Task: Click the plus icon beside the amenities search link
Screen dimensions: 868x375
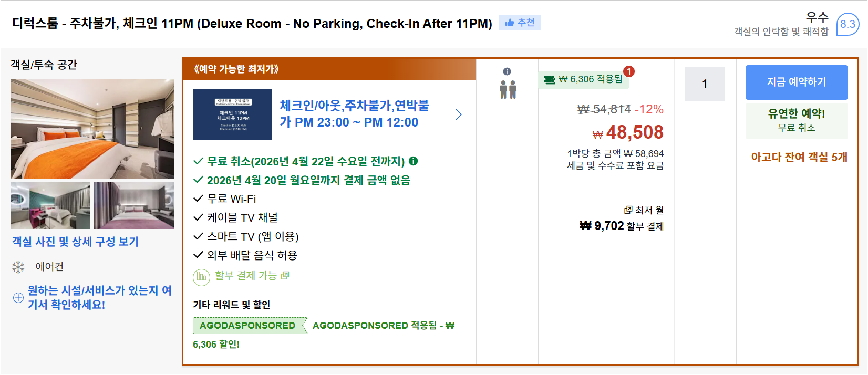Action: coord(17,297)
